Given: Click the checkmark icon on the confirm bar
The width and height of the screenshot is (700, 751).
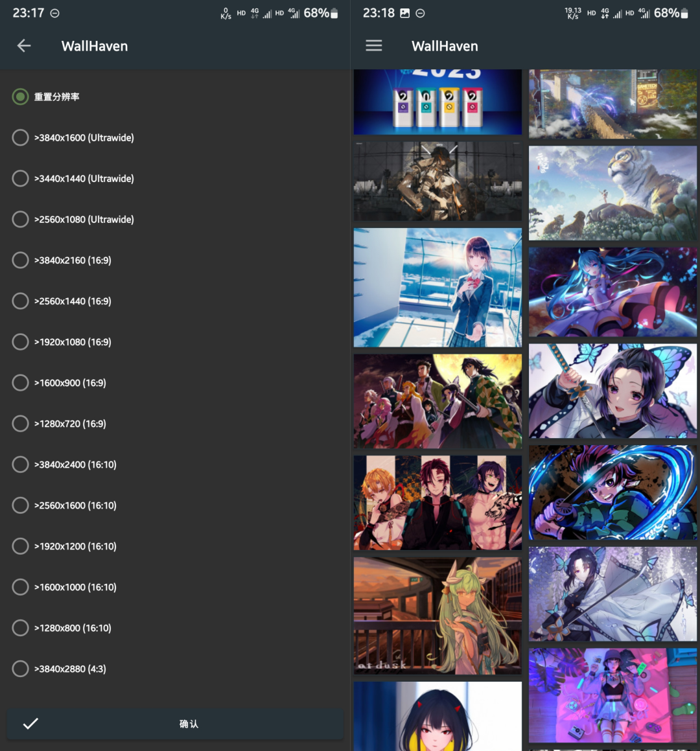Looking at the screenshot, I should [30, 723].
